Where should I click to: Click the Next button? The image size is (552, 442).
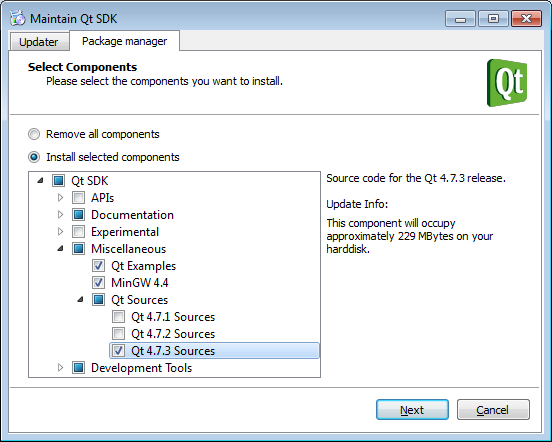pyautogui.click(x=412, y=410)
